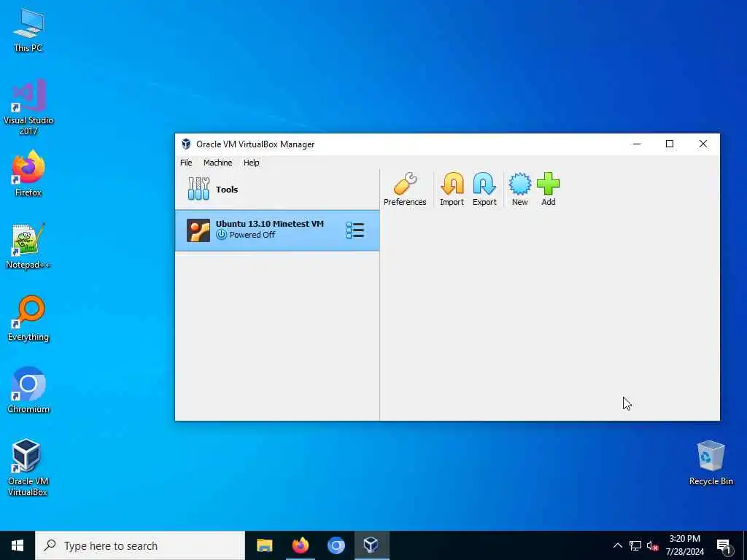Select Ubuntu 13.10 Minetest VM entry
Image resolution: width=747 pixels, height=560 pixels.
[277, 230]
